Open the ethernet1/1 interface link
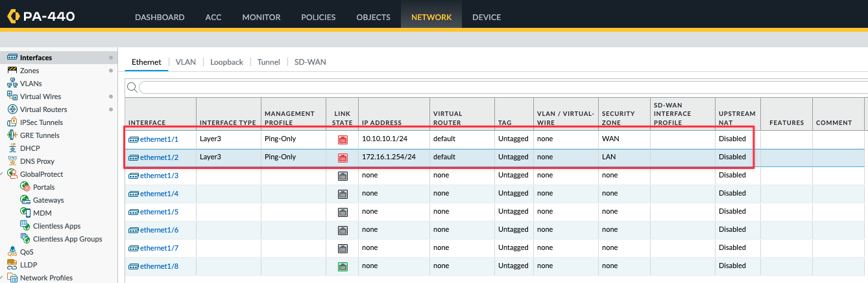 tap(159, 139)
